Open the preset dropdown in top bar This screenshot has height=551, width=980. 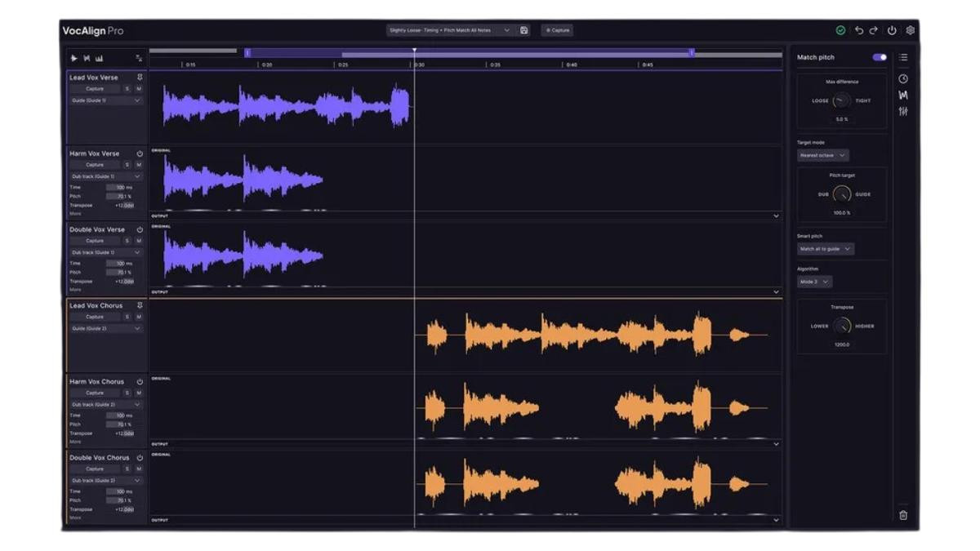450,30
